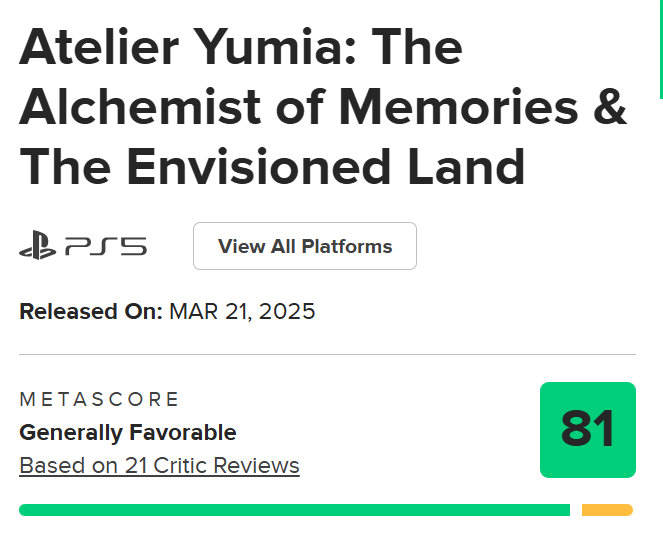Click the digit 8 in the score badge
The height and width of the screenshot is (535, 663).
click(575, 428)
